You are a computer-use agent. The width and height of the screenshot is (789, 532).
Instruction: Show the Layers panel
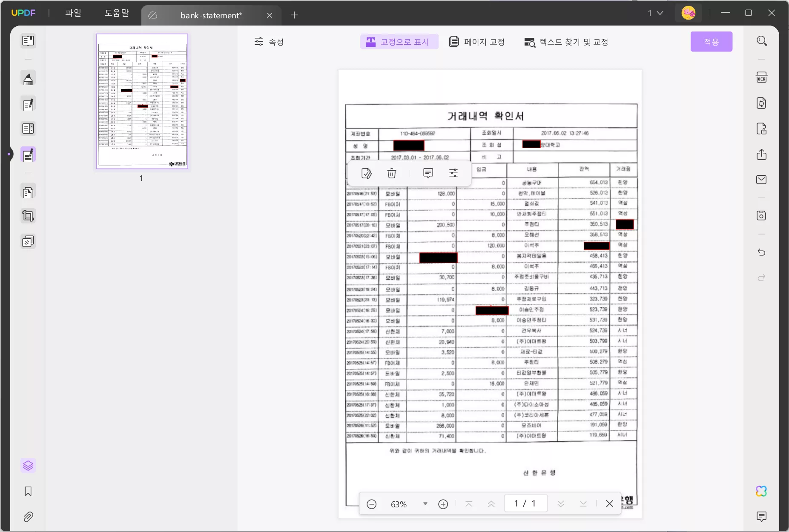28,466
